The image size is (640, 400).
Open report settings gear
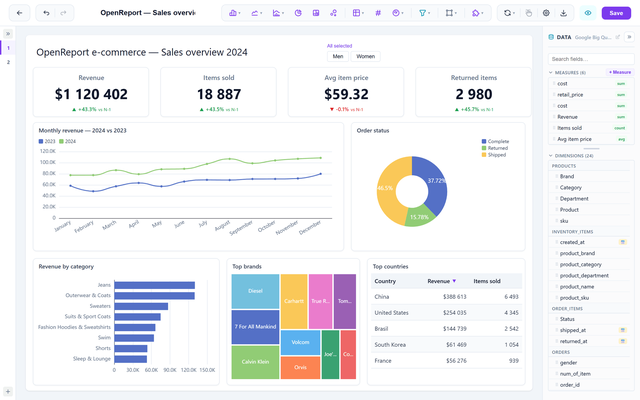point(546,13)
